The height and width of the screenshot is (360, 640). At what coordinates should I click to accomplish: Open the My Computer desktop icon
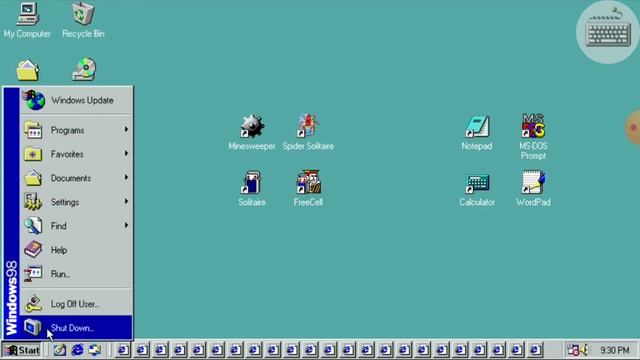[x=27, y=20]
